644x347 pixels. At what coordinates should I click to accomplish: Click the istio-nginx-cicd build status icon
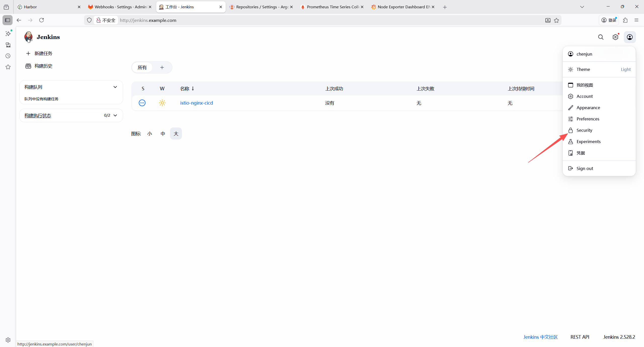[x=142, y=103]
